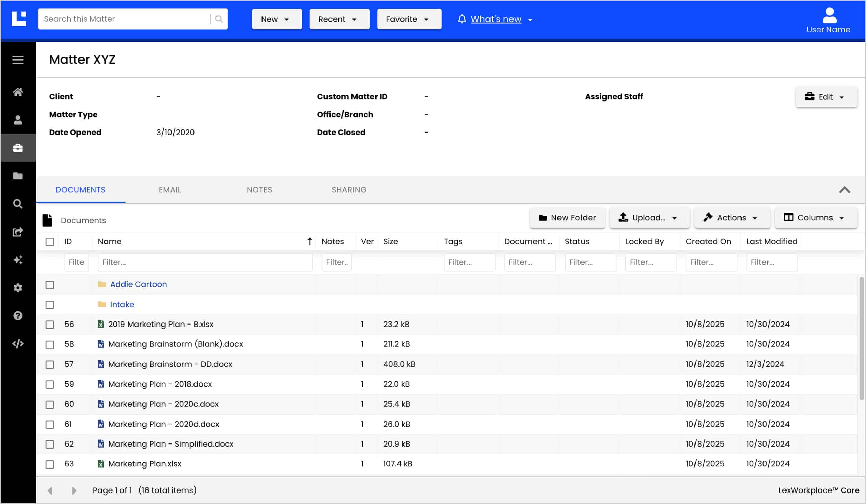This screenshot has height=504, width=866.
Task: Select checkbox for Marketing Plan.xlsx row
Action: 50,464
